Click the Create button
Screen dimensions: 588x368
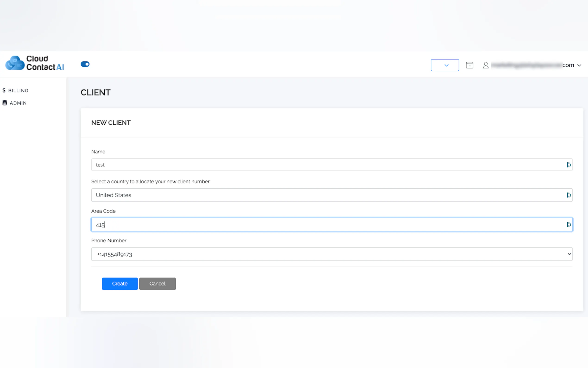120,284
